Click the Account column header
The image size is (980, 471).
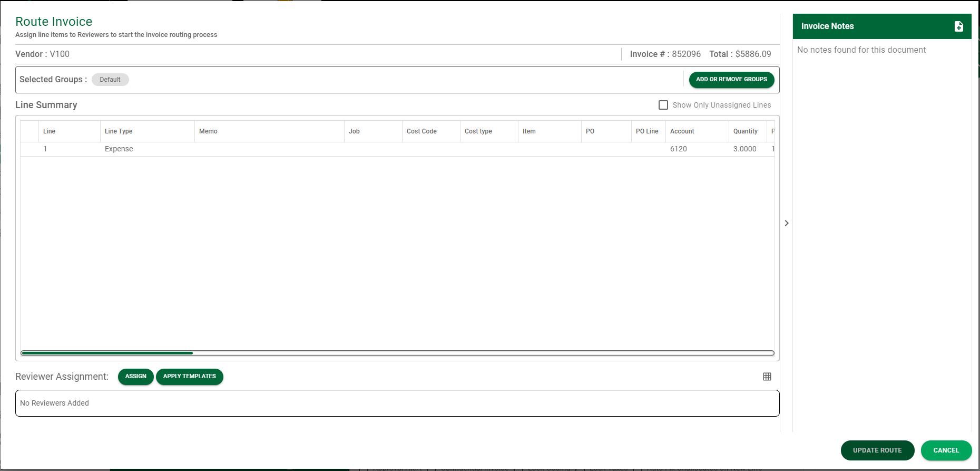697,131
